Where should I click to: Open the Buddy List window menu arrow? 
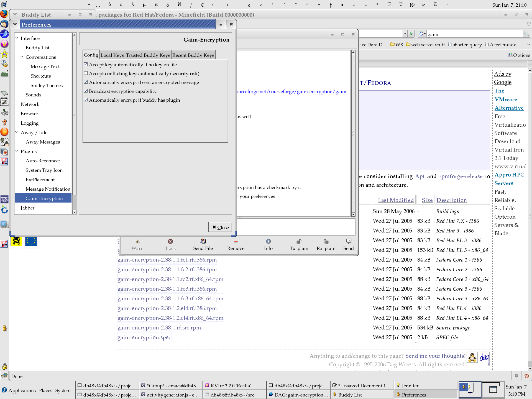point(15,14)
